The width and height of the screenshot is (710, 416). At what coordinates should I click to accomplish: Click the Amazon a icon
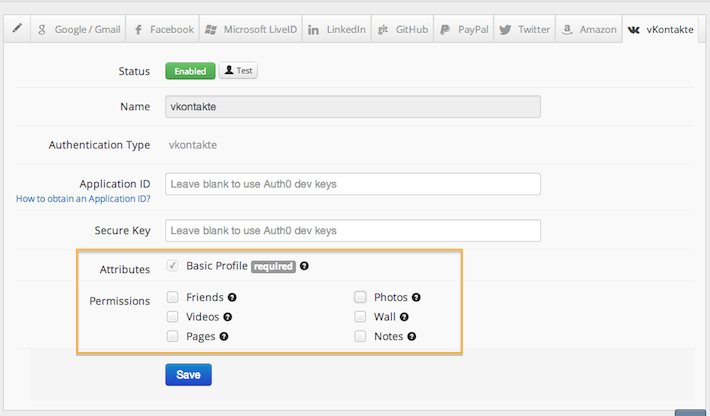click(x=567, y=30)
